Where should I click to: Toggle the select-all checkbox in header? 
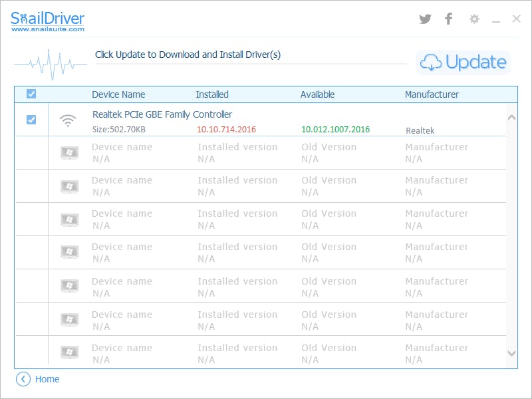[31, 94]
